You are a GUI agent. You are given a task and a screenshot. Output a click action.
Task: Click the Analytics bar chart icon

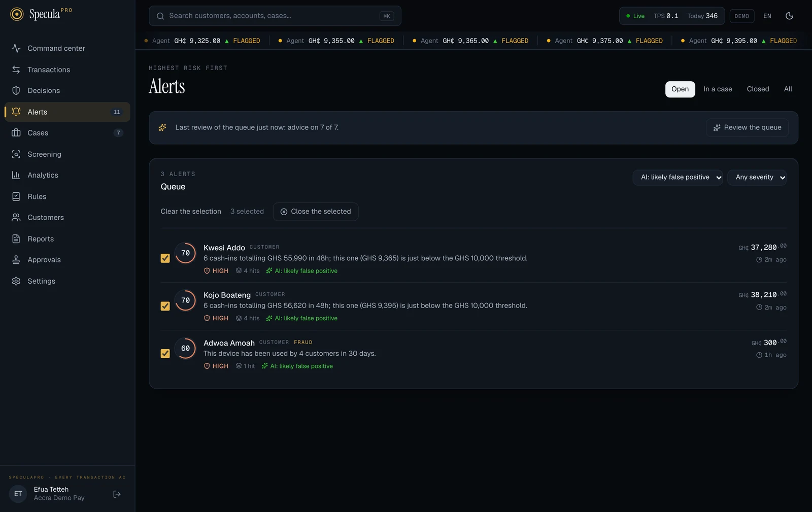click(16, 175)
